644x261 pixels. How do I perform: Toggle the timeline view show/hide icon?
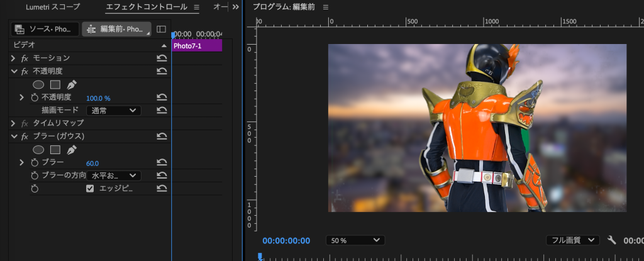tap(161, 30)
